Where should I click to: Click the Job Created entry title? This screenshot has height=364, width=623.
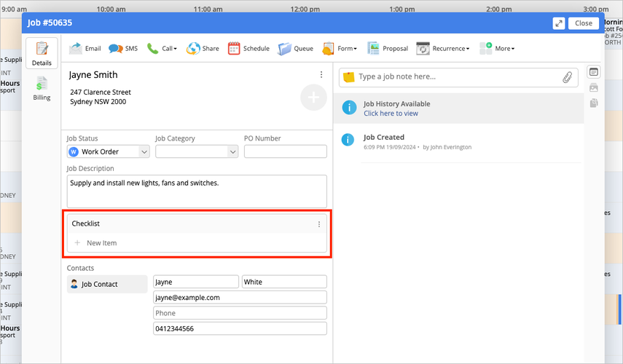(x=383, y=138)
